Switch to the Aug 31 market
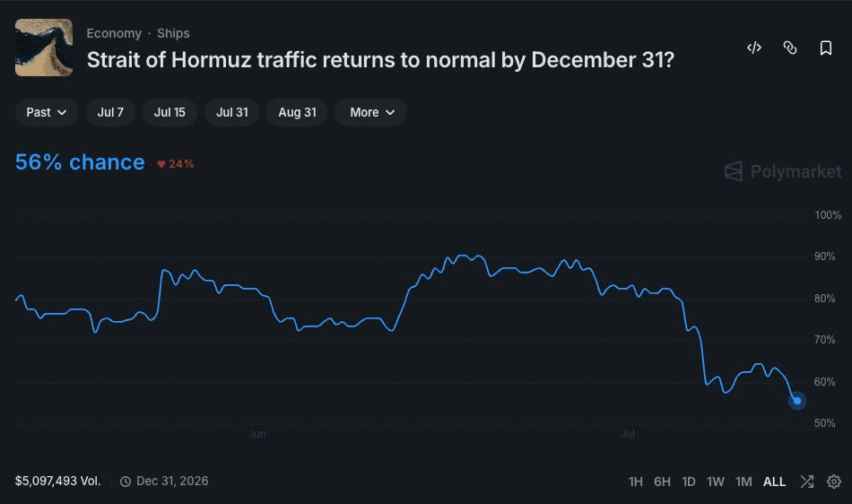852x504 pixels. pyautogui.click(x=297, y=112)
